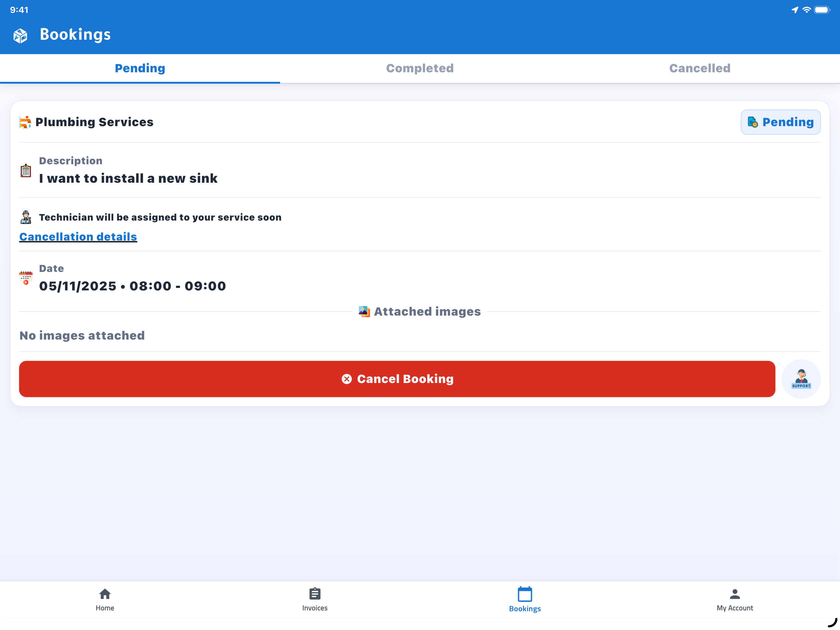Click the Plumbing Services pipe icon

pyautogui.click(x=25, y=122)
